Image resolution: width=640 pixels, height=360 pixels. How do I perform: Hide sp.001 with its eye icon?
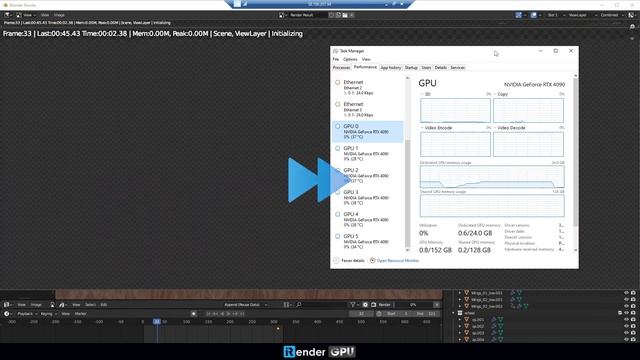(626, 320)
